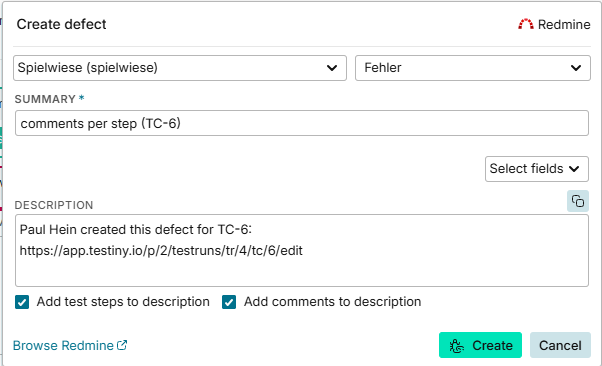Expand the Select fields dropdown
Image resolution: width=602 pixels, height=366 pixels.
click(x=536, y=169)
